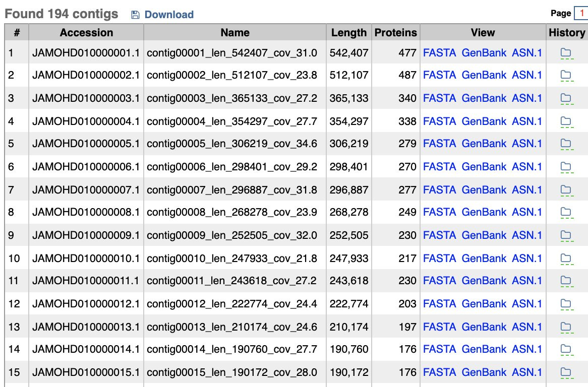Select name contig00007_len_296887_cov_31.8

(232, 190)
